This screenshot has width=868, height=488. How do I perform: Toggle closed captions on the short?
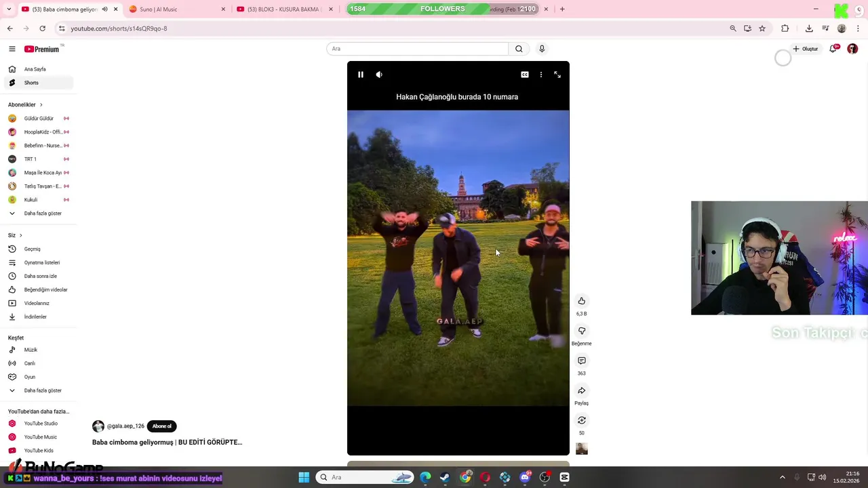click(x=525, y=75)
